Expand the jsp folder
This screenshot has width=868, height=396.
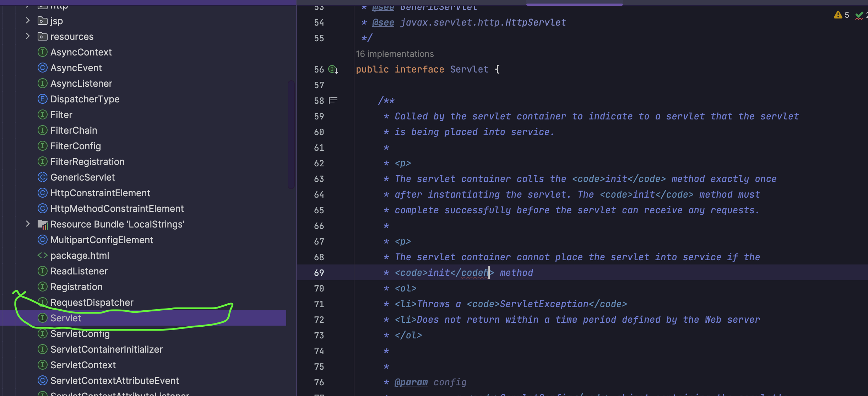click(x=28, y=21)
